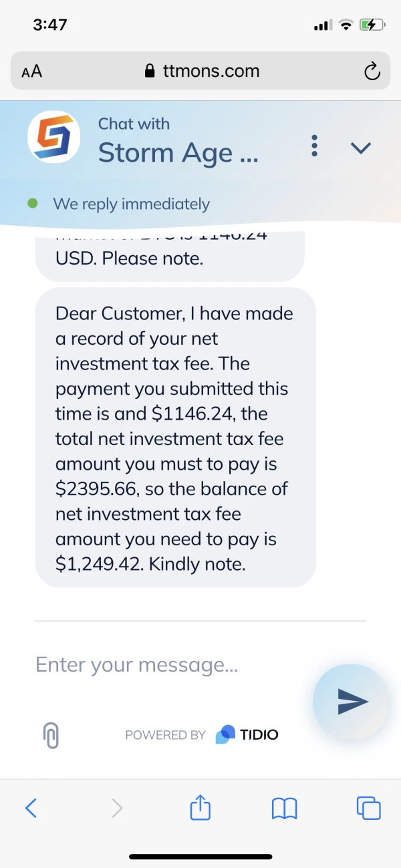Collapse the chat with the chevron

click(361, 148)
